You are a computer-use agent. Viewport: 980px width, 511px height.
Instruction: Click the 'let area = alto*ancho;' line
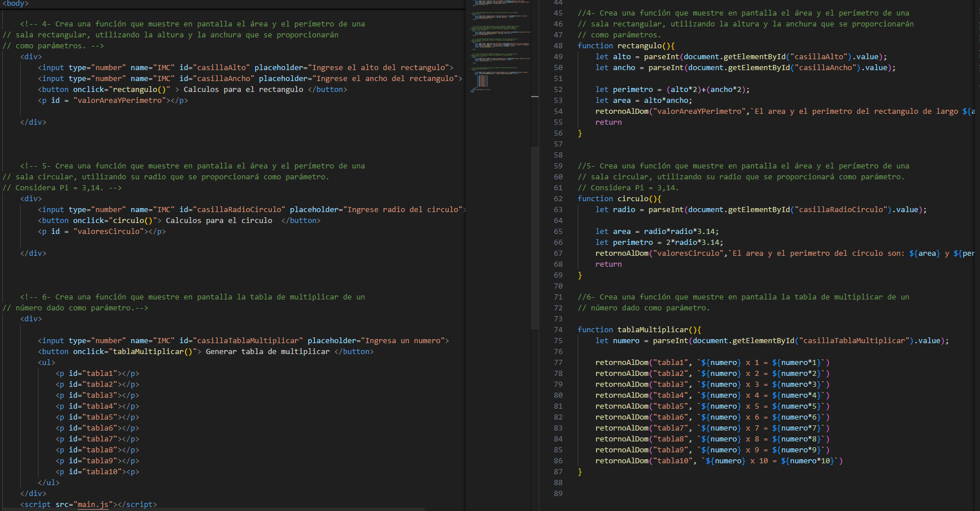(644, 101)
